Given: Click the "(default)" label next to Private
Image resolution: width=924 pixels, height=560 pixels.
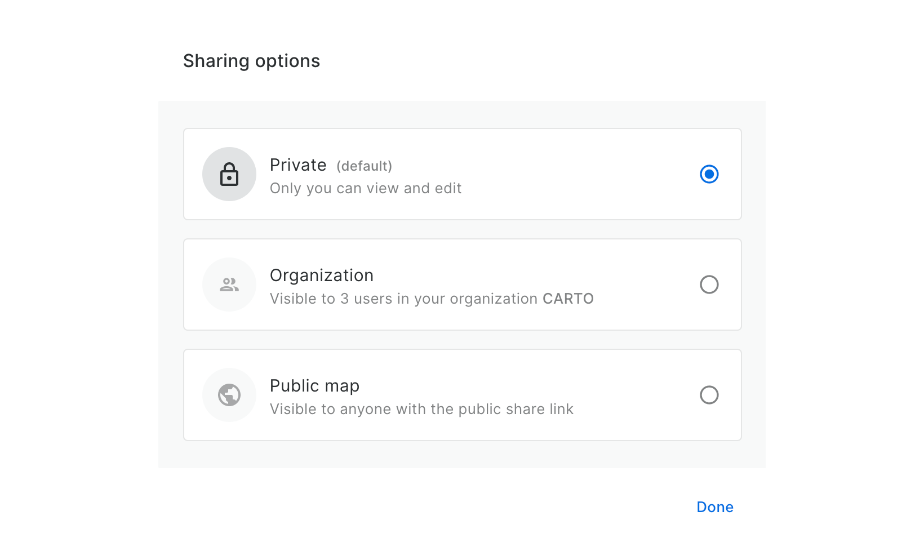Looking at the screenshot, I should pos(364,166).
